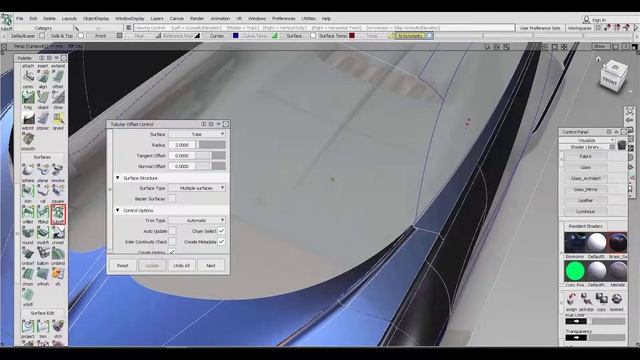Click the pick objects by shader icon
The image size is (640, 360).
587,299
